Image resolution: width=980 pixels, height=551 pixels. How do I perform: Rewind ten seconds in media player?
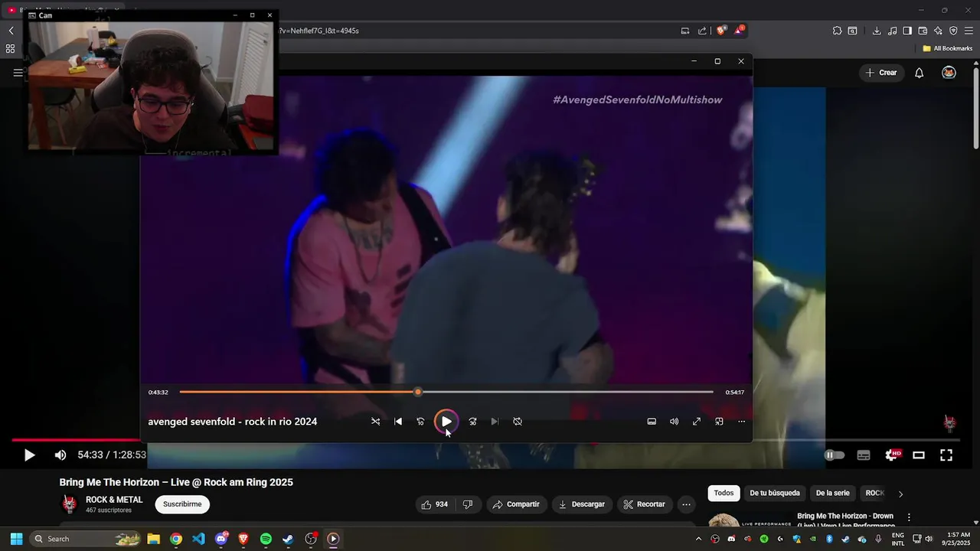point(420,422)
